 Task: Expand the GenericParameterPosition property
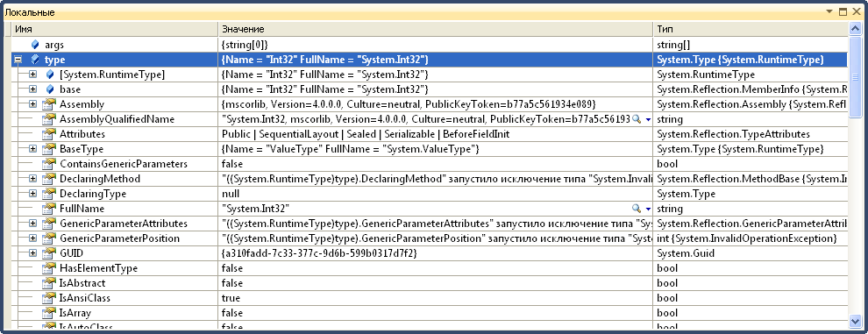tap(32, 238)
